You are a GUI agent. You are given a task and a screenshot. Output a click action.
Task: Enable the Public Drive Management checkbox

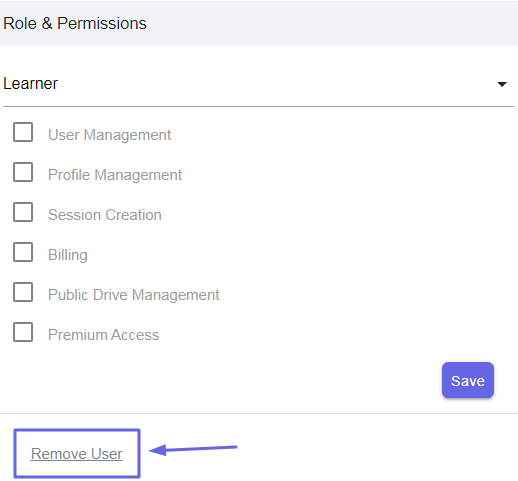coord(23,292)
